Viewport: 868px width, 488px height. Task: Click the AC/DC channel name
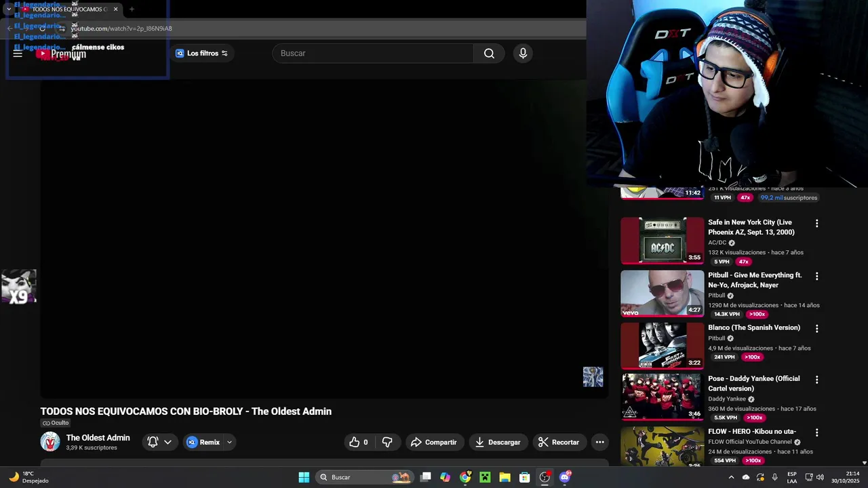[717, 243]
